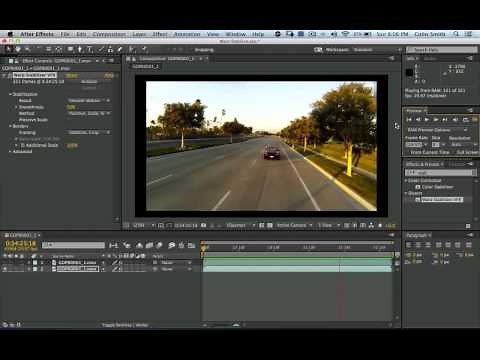480x360 pixels.
Task: Step to next frame in Preview
Action: click(436, 119)
